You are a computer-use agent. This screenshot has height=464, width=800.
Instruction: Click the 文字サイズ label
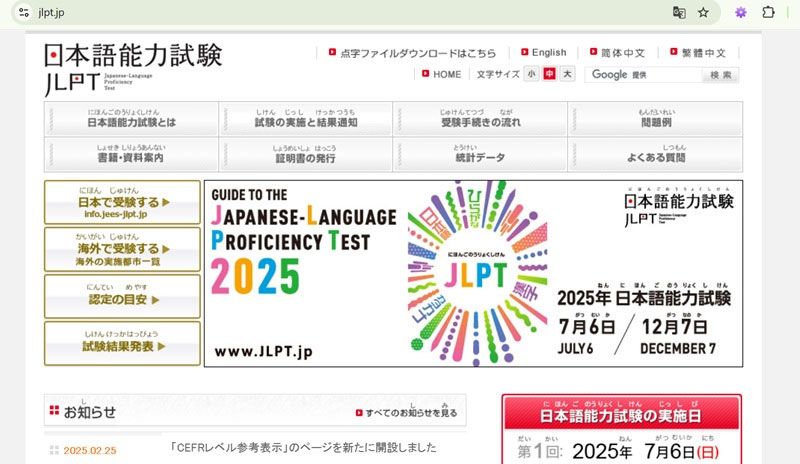tap(498, 75)
